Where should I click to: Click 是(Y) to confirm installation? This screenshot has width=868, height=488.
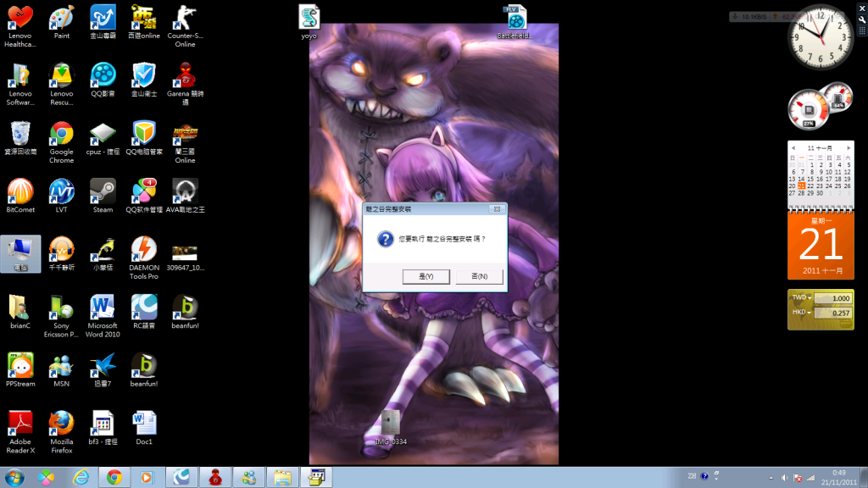(x=426, y=276)
